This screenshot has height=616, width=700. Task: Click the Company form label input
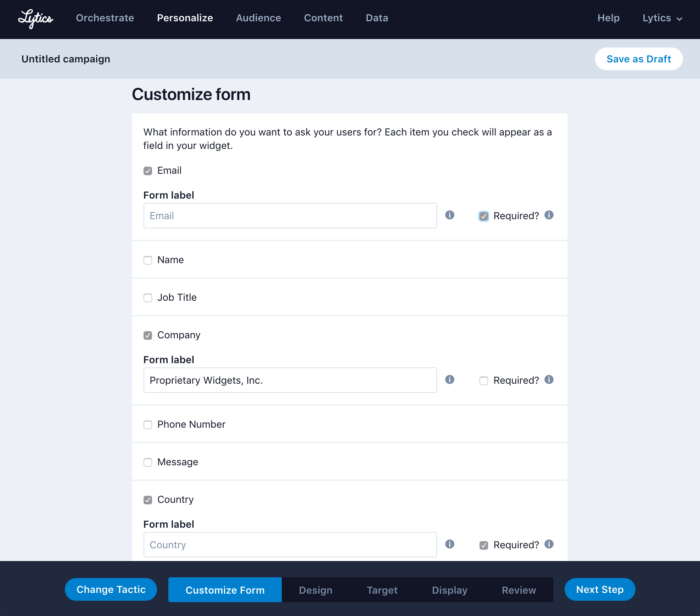[290, 380]
